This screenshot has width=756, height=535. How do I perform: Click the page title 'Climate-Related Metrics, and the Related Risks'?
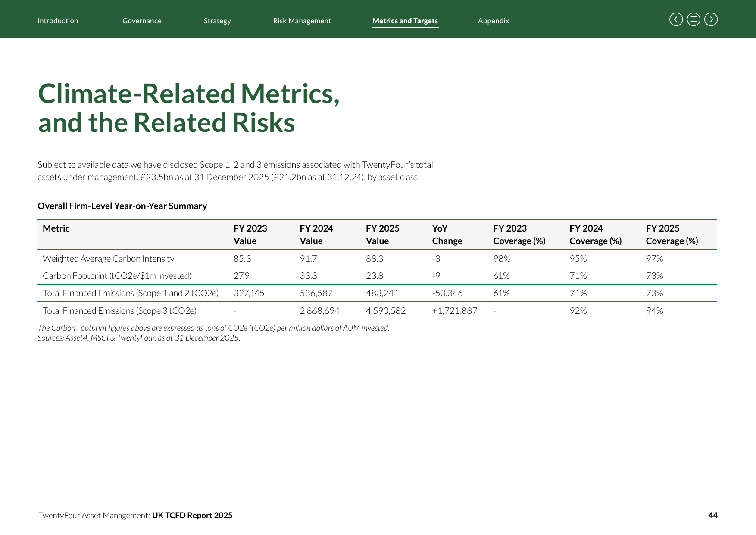[189, 108]
